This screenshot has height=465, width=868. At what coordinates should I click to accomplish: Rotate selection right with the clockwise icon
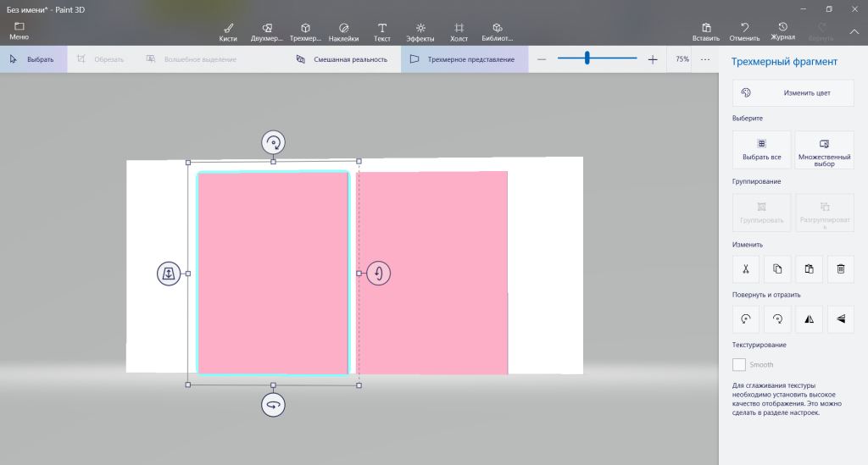[776, 319]
